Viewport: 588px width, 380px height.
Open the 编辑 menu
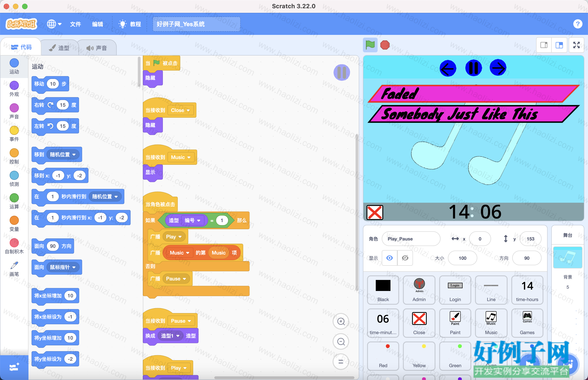[98, 24]
